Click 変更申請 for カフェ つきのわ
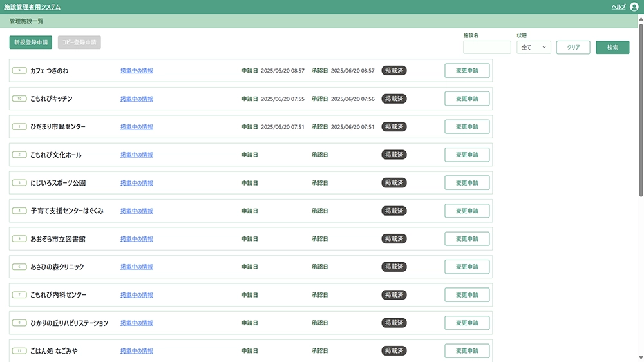This screenshot has height=362, width=644. point(467,71)
